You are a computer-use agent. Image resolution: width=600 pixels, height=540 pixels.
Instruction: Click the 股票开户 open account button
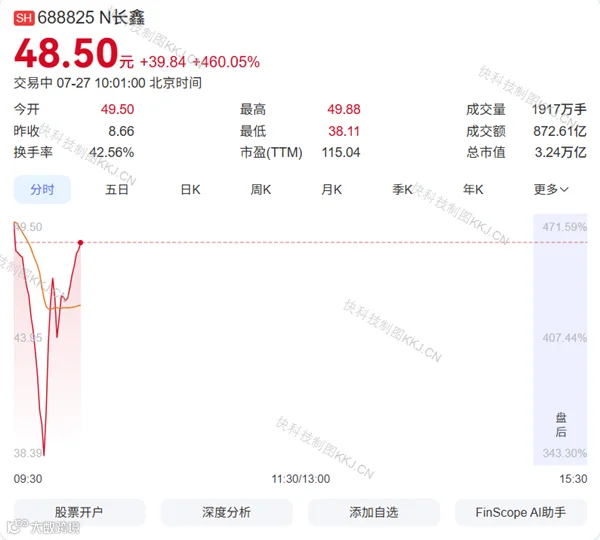[80, 512]
